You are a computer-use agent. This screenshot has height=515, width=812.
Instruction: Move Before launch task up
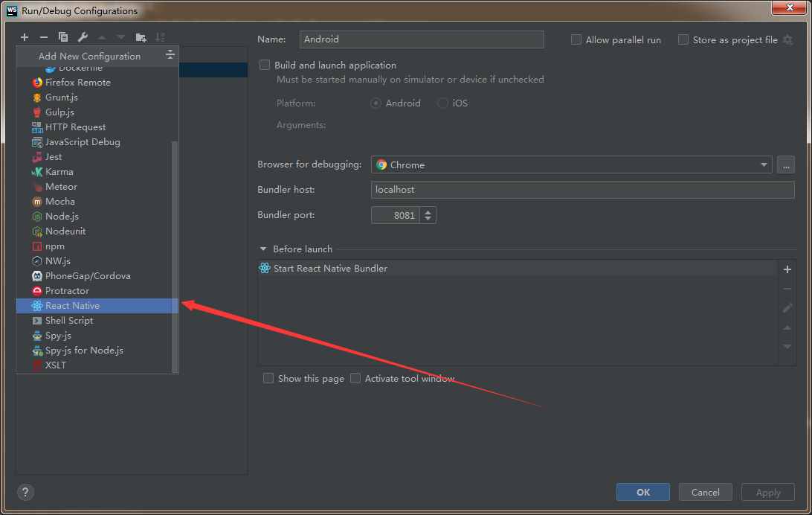coord(787,327)
